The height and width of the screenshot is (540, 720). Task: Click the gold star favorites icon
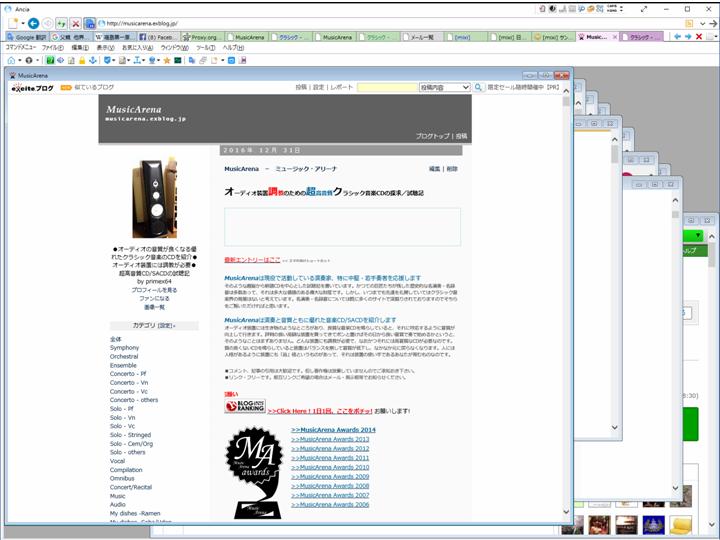click(x=167, y=60)
